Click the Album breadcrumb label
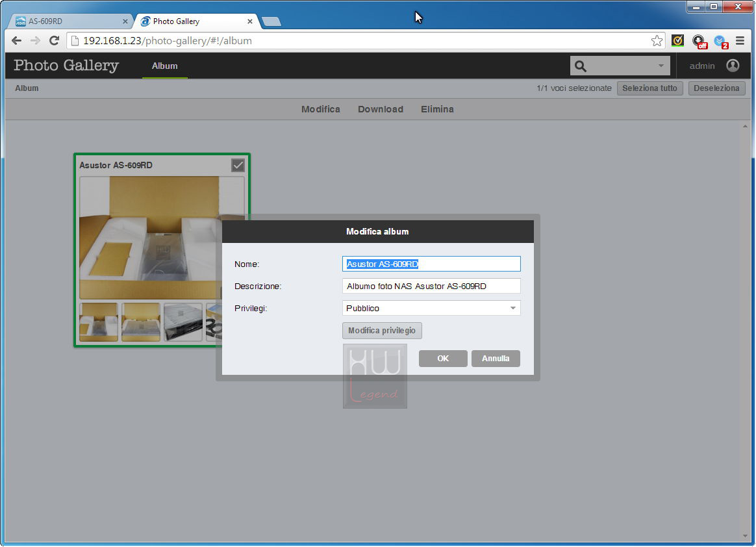756x547 pixels. click(27, 88)
